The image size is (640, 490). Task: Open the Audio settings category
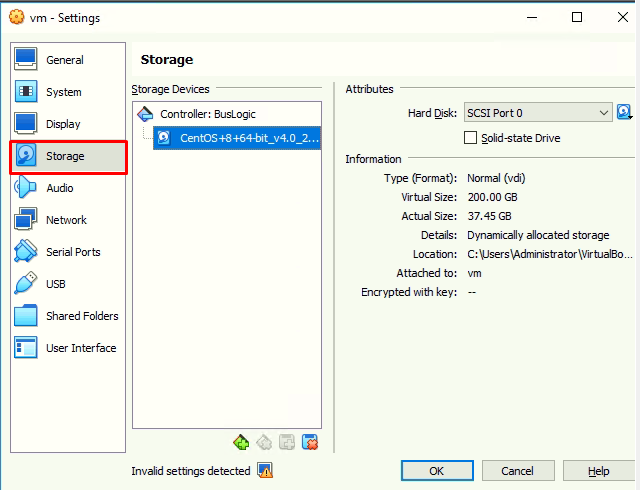[x=68, y=188]
